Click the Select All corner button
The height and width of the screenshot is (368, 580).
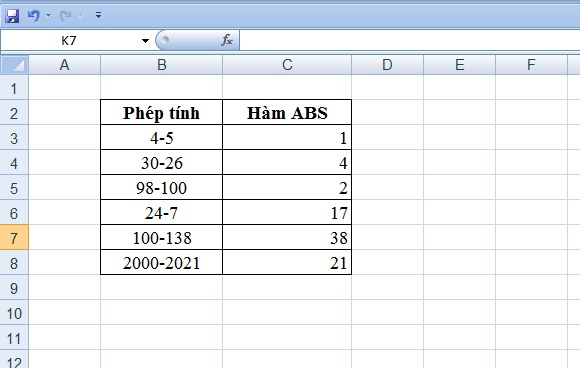(15, 65)
